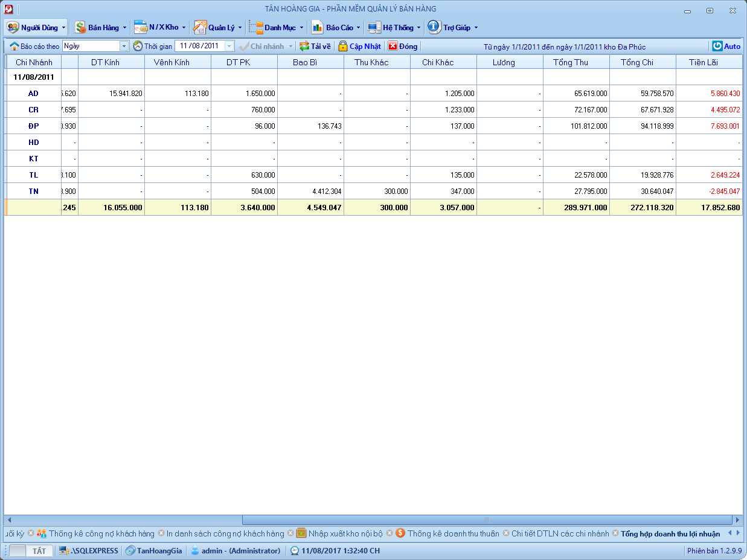Expand the Báo cáo theo Ngày dropdown
The width and height of the screenshot is (747, 560).
click(124, 46)
